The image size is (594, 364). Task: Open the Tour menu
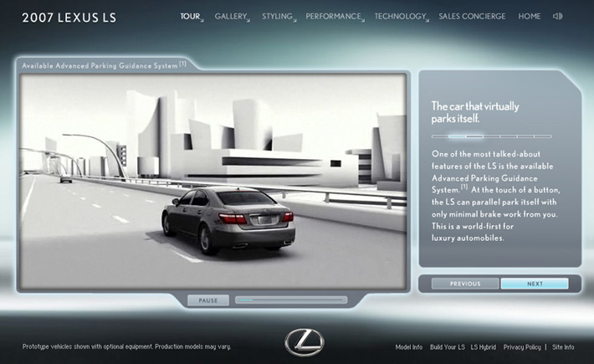[x=190, y=16]
